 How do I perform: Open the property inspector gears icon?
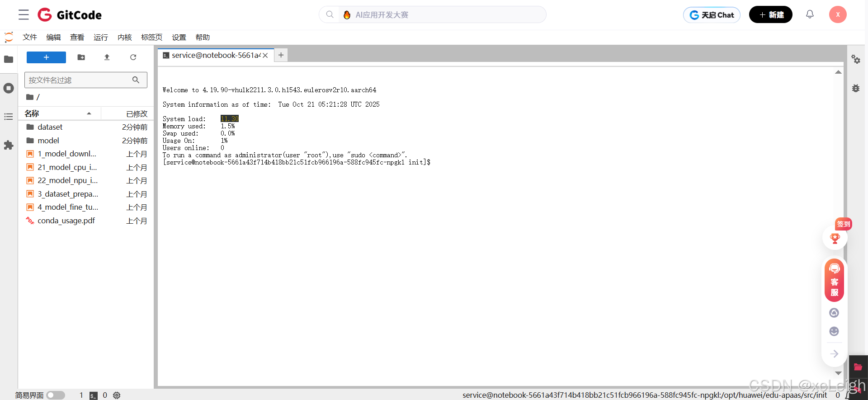tap(856, 59)
